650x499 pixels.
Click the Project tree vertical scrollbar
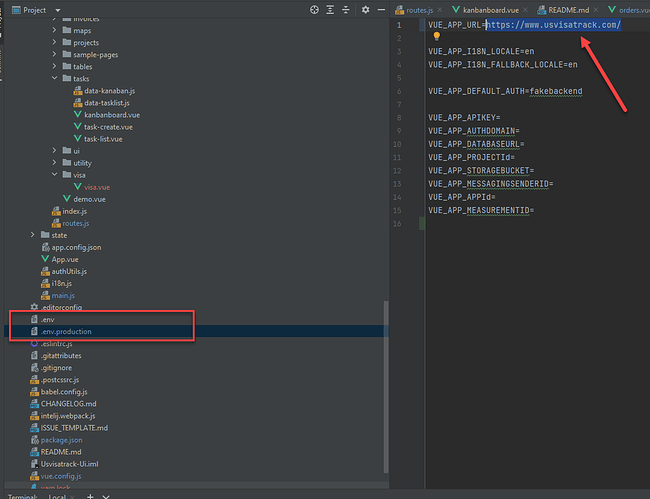[386, 387]
